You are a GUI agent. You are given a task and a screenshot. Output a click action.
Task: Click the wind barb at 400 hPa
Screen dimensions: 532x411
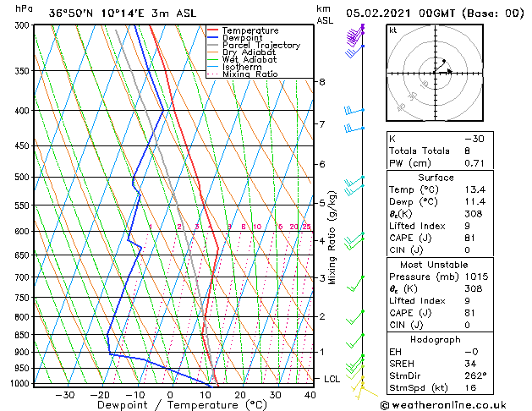354,111
